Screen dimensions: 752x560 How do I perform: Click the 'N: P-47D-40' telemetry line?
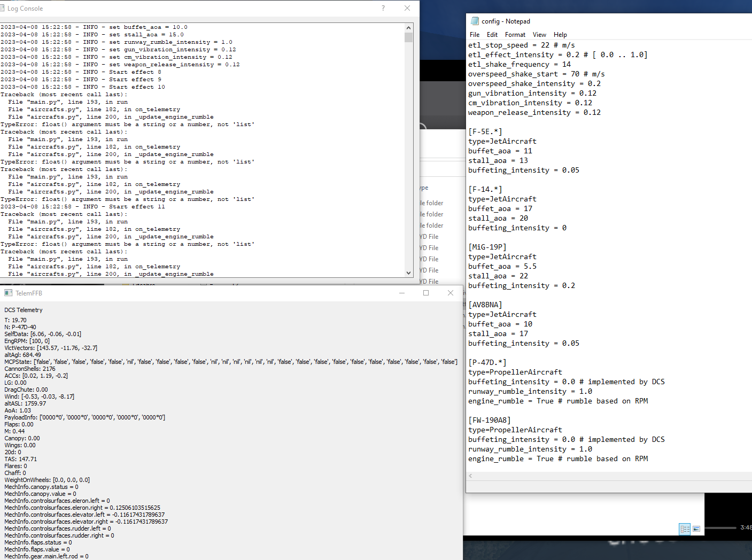(x=20, y=327)
